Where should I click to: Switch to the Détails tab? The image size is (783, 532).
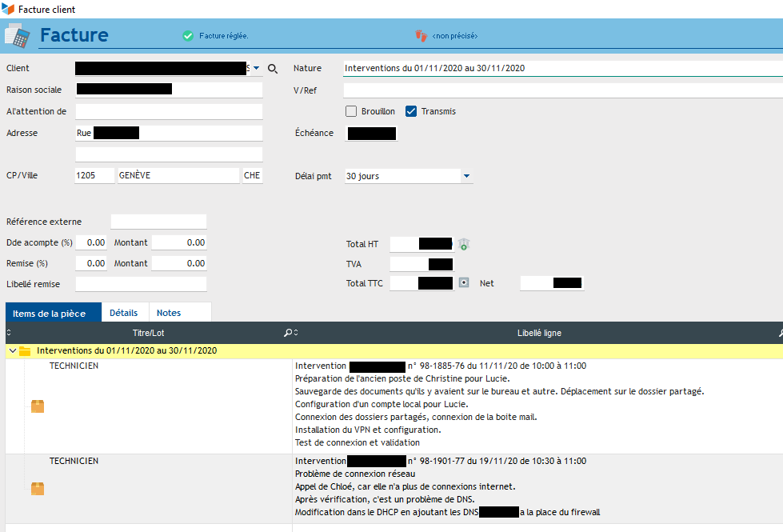tap(123, 313)
